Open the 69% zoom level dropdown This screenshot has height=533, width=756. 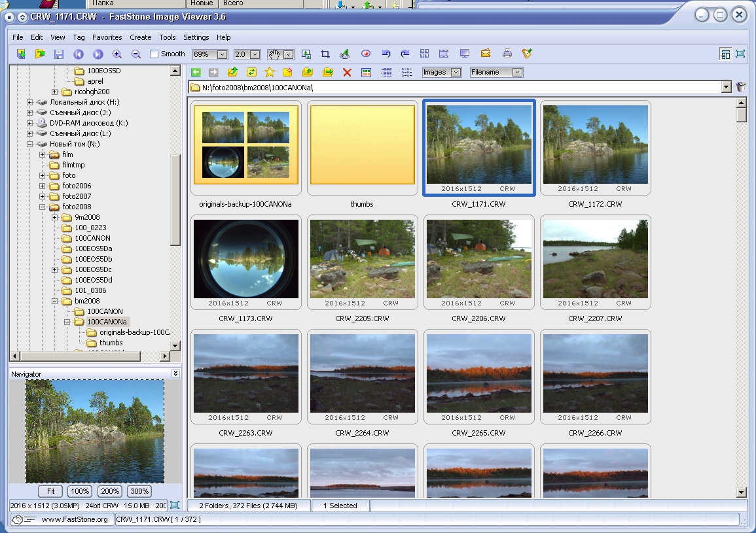pyautogui.click(x=222, y=54)
